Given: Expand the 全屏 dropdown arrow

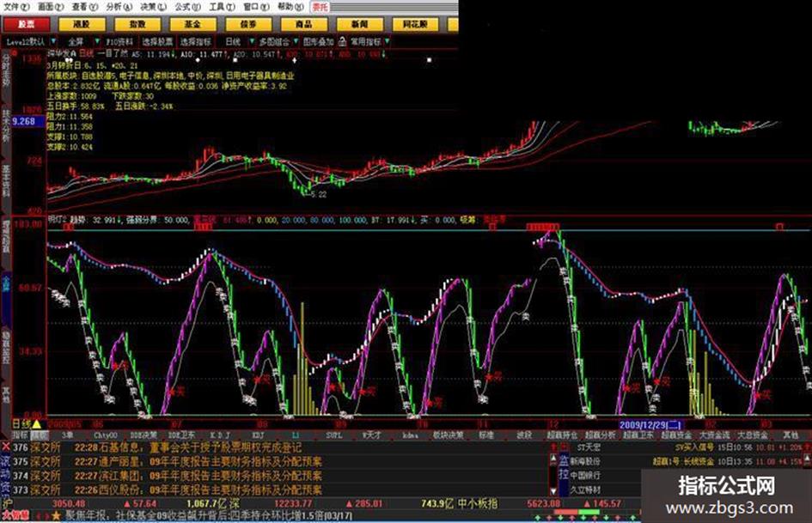Looking at the screenshot, I should tap(96, 41).
